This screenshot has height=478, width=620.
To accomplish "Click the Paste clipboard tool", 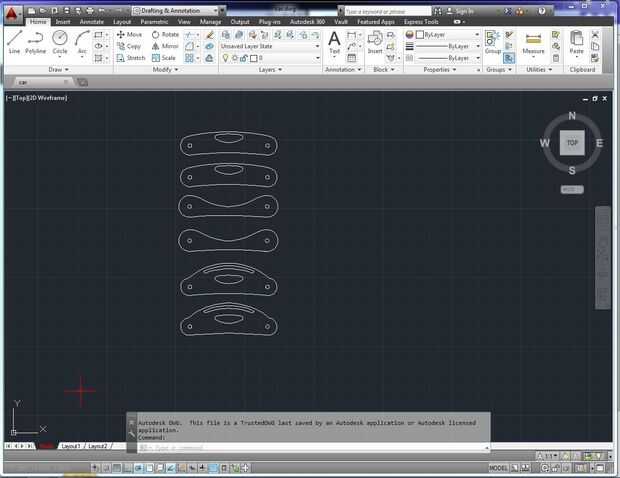I will 577,42.
